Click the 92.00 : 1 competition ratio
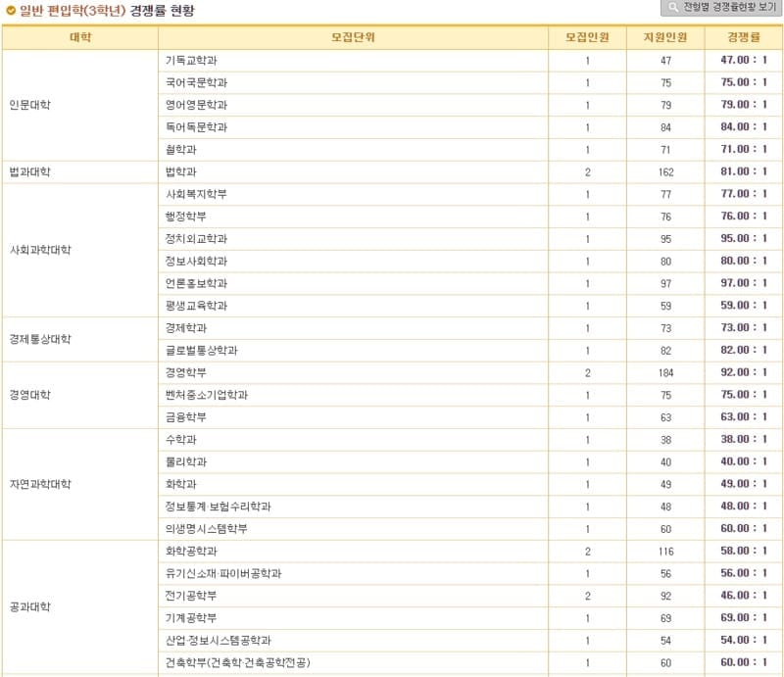Image resolution: width=784 pixels, height=677 pixels. pyautogui.click(x=744, y=372)
